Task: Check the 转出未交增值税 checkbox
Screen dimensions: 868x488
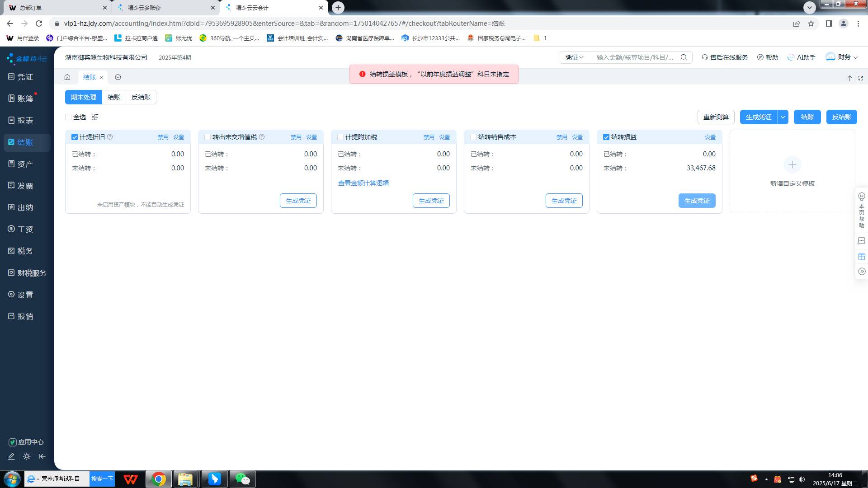Action: 208,137
